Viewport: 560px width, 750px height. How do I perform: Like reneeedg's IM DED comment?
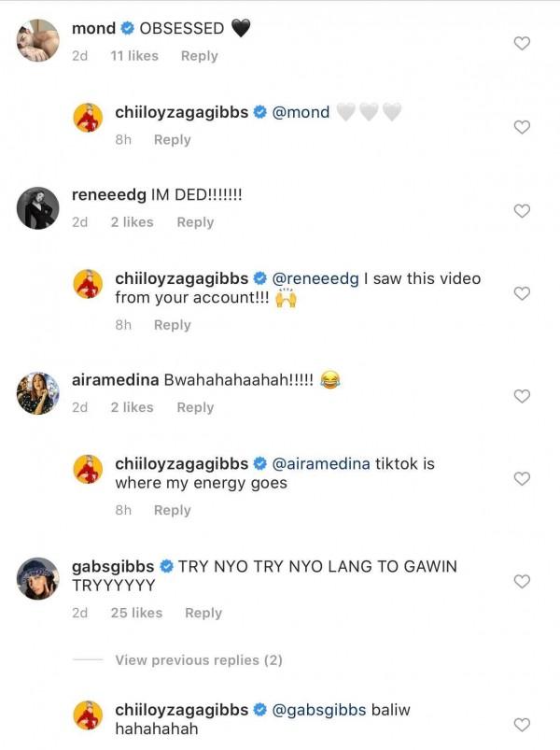523,211
